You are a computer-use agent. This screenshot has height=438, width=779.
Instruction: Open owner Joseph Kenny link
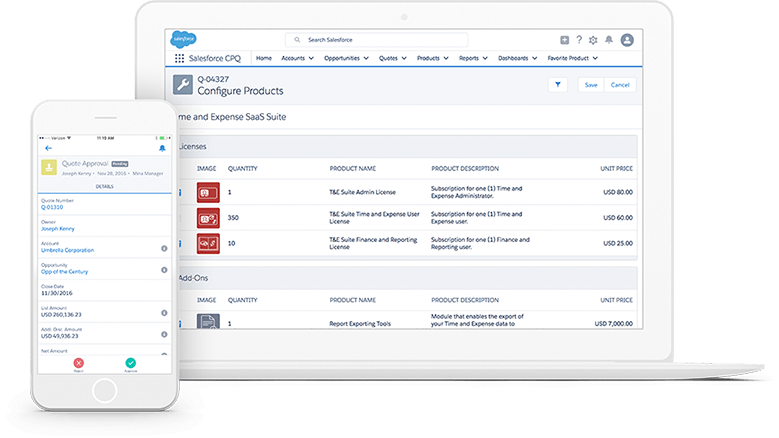point(58,229)
